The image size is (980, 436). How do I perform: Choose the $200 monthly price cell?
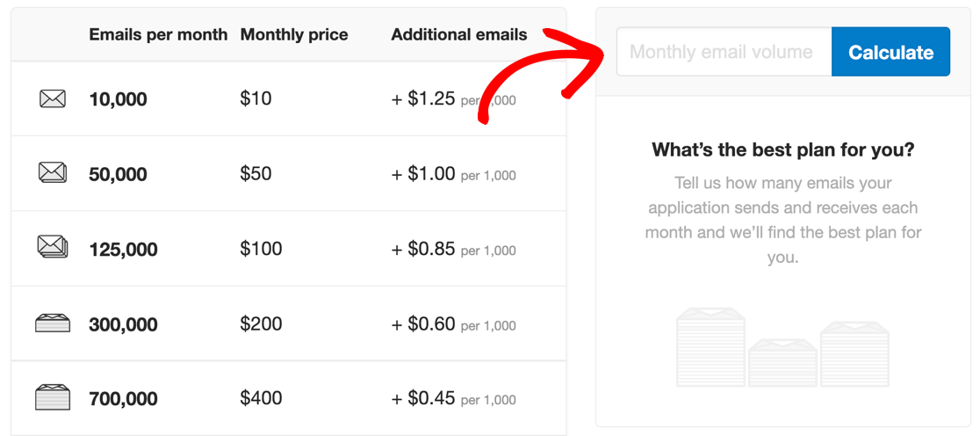[x=262, y=323]
